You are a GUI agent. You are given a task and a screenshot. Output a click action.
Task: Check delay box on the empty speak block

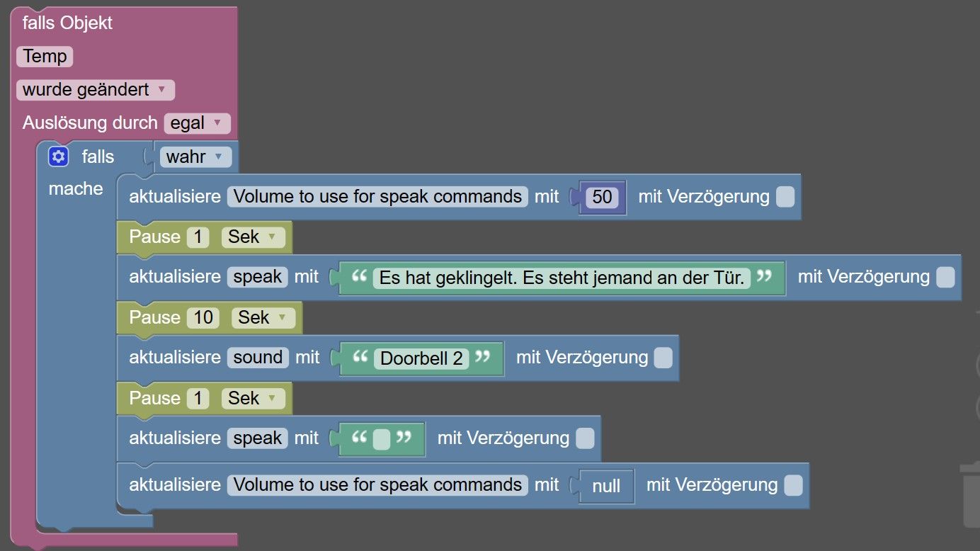pyautogui.click(x=585, y=439)
